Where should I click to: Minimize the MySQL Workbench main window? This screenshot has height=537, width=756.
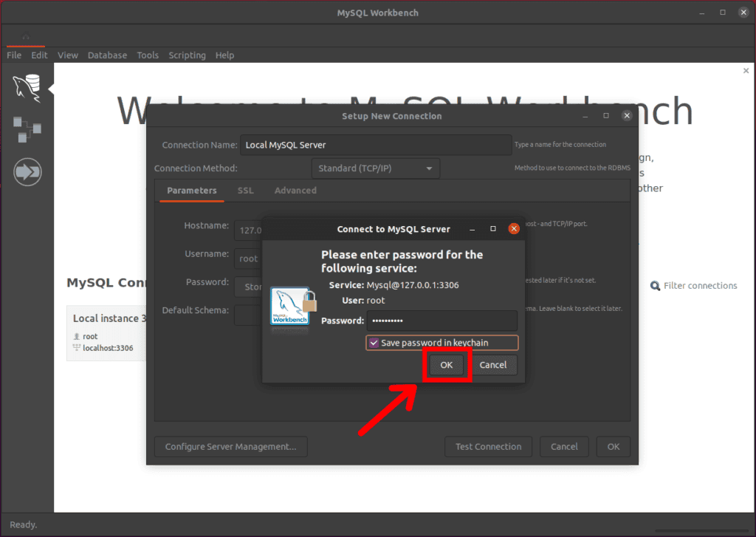coord(702,13)
